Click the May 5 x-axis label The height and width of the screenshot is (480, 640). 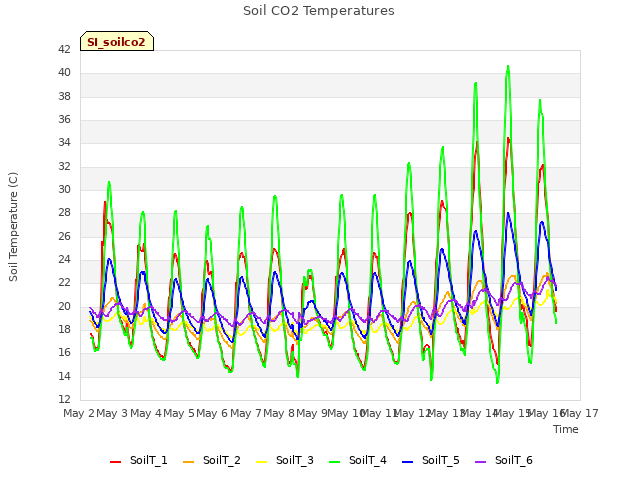(x=179, y=413)
